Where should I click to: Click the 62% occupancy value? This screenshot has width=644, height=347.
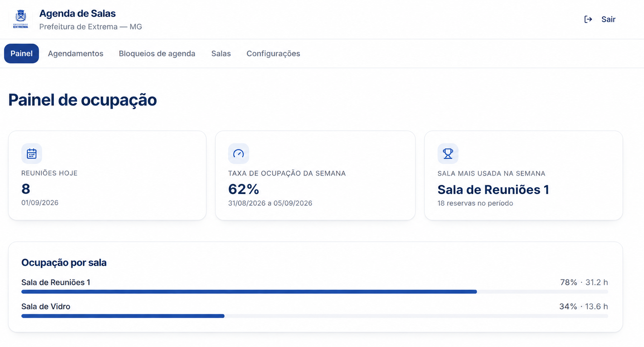pyautogui.click(x=244, y=189)
